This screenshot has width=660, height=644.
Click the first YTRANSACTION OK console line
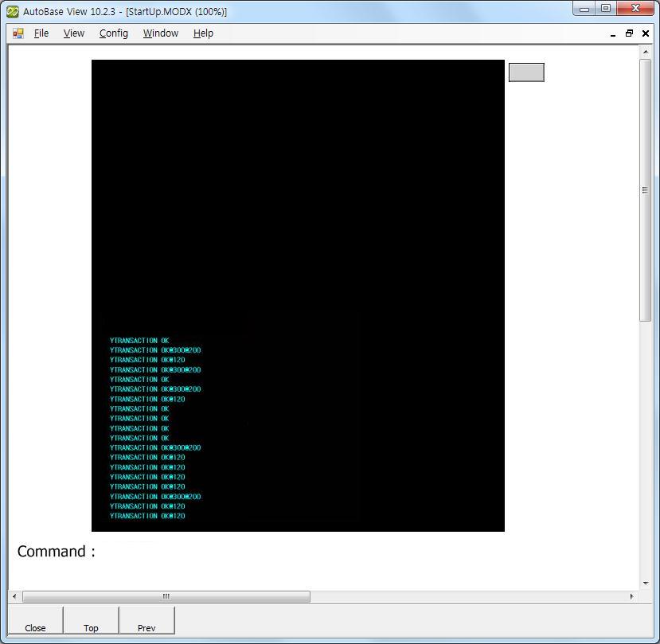point(139,341)
